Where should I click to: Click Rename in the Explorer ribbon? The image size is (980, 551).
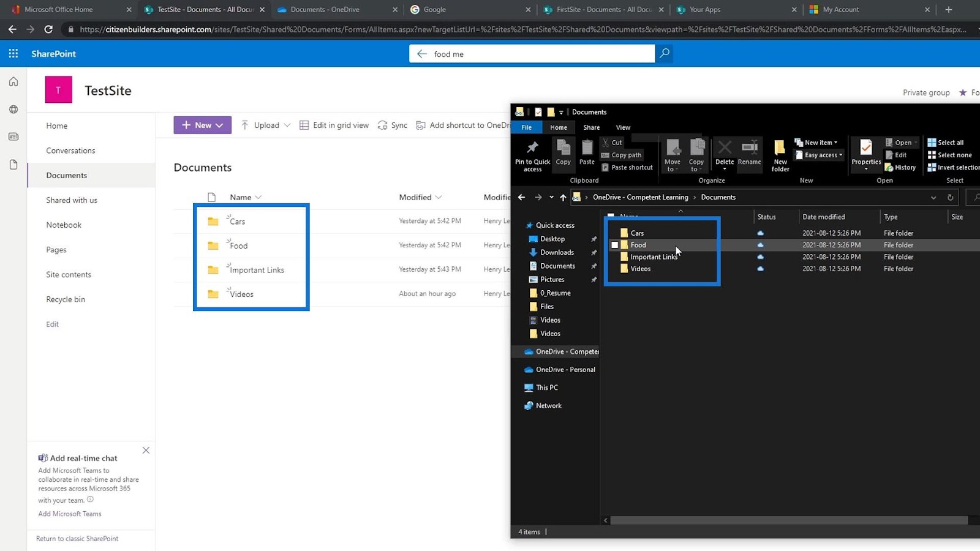click(x=750, y=153)
